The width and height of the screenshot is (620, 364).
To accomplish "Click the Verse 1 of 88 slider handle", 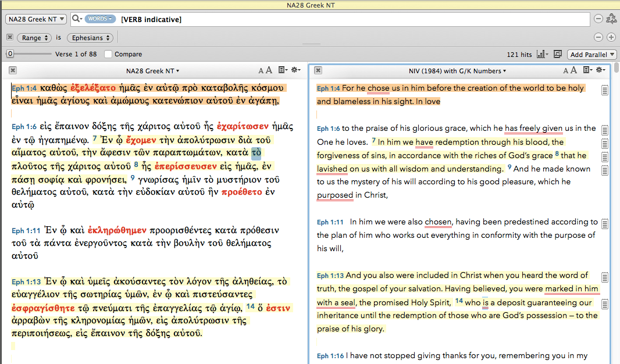I will click(x=10, y=54).
